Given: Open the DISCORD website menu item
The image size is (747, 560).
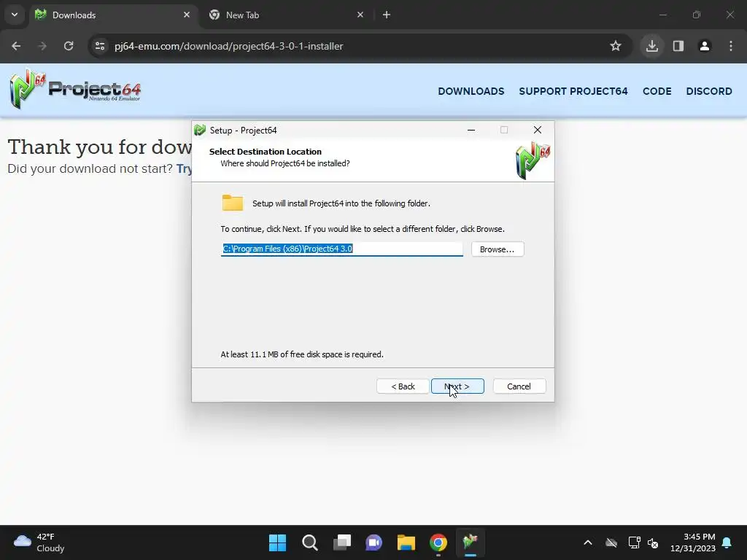Looking at the screenshot, I should [709, 91].
